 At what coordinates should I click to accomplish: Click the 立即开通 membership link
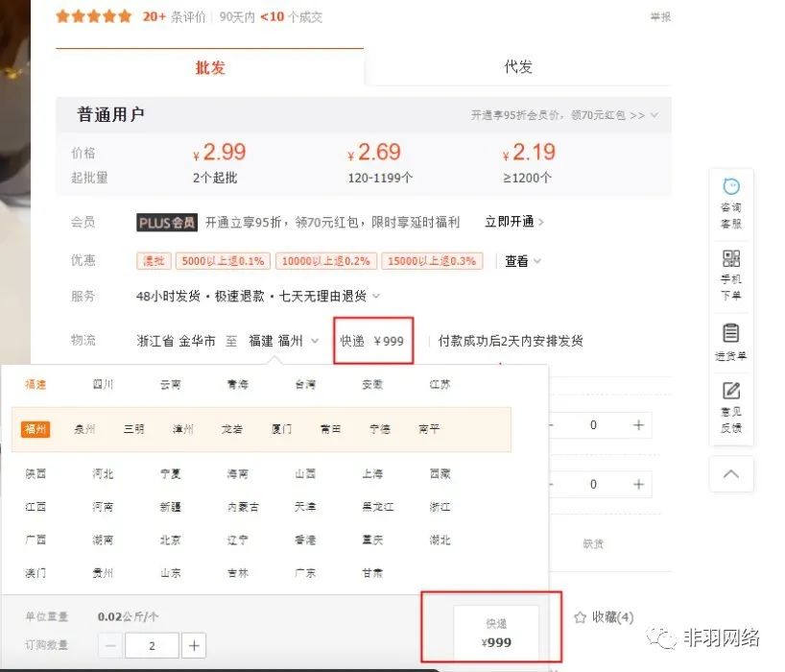[x=513, y=222]
